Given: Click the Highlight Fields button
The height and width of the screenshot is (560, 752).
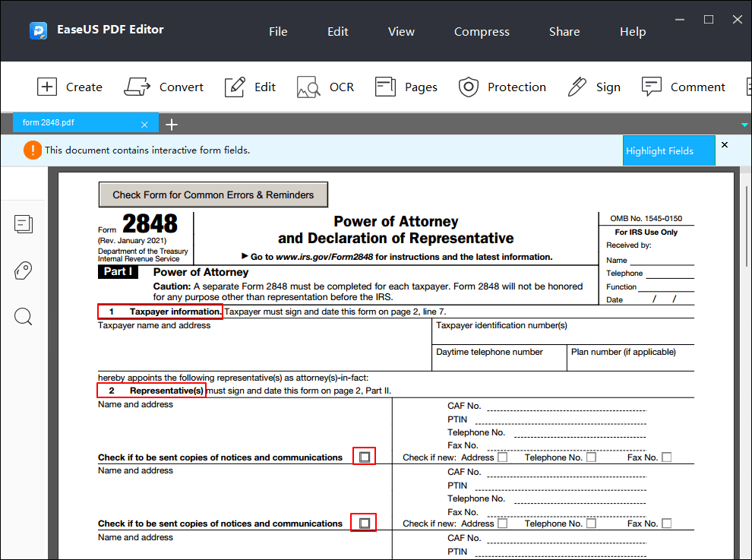Looking at the screenshot, I should click(668, 150).
